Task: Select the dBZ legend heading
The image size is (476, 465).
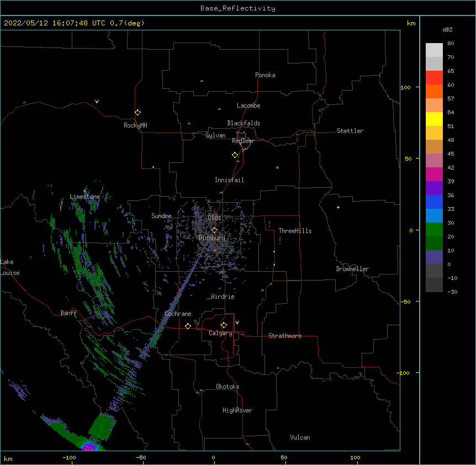Action: point(447,29)
